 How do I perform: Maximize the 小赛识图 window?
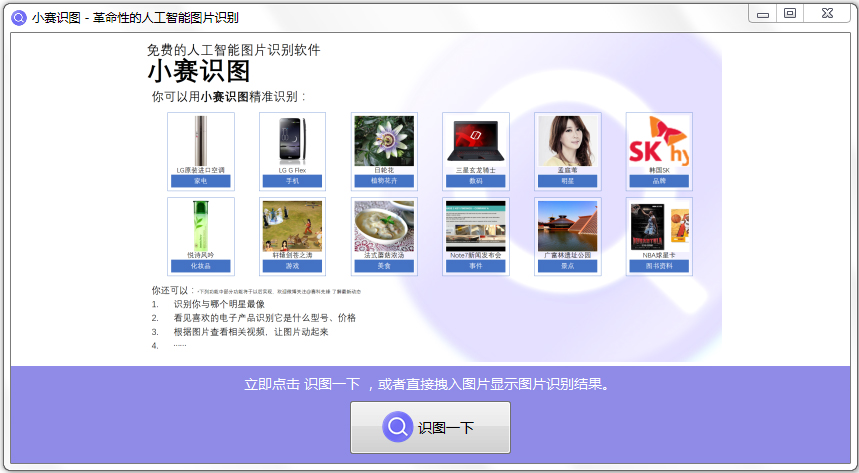point(790,14)
